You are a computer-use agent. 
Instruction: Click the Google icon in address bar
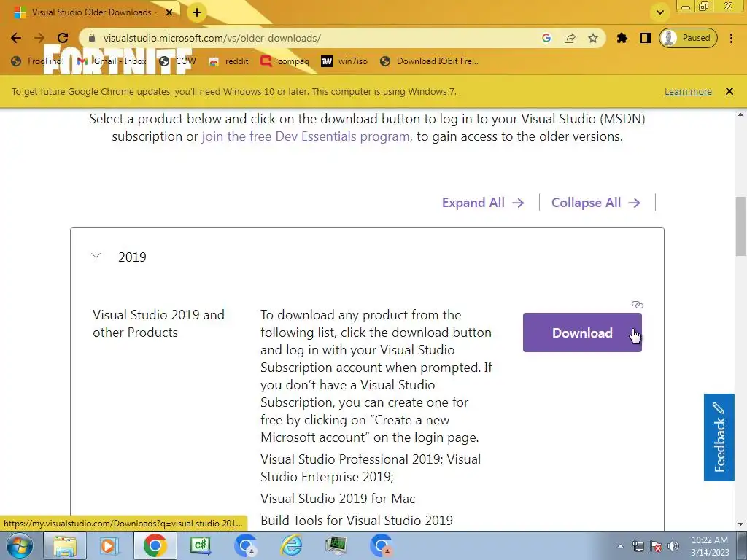pyautogui.click(x=546, y=38)
